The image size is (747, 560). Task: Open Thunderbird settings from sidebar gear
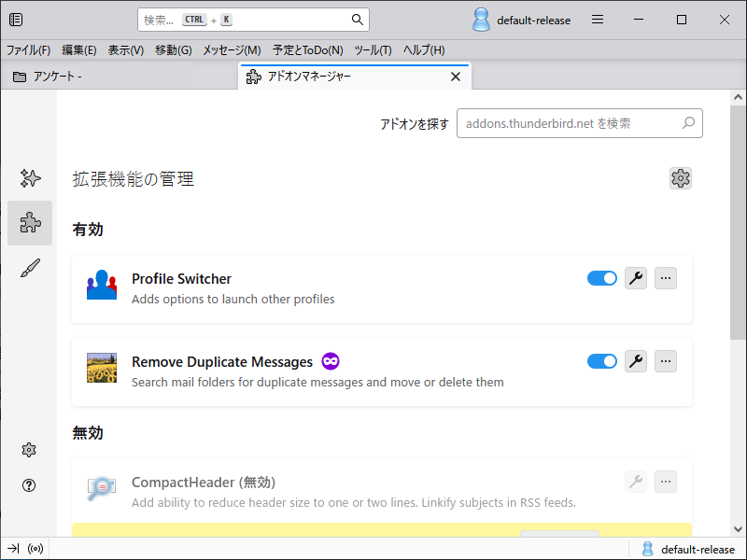29,450
